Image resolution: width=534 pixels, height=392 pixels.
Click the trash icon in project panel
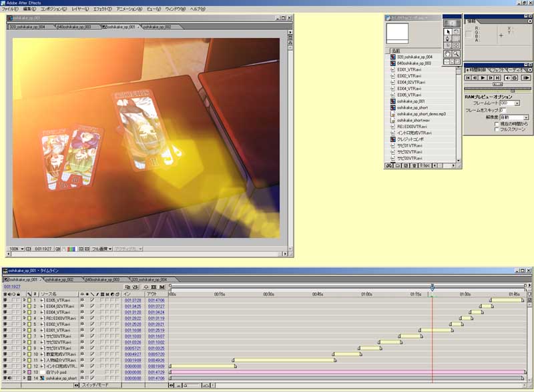point(414,165)
